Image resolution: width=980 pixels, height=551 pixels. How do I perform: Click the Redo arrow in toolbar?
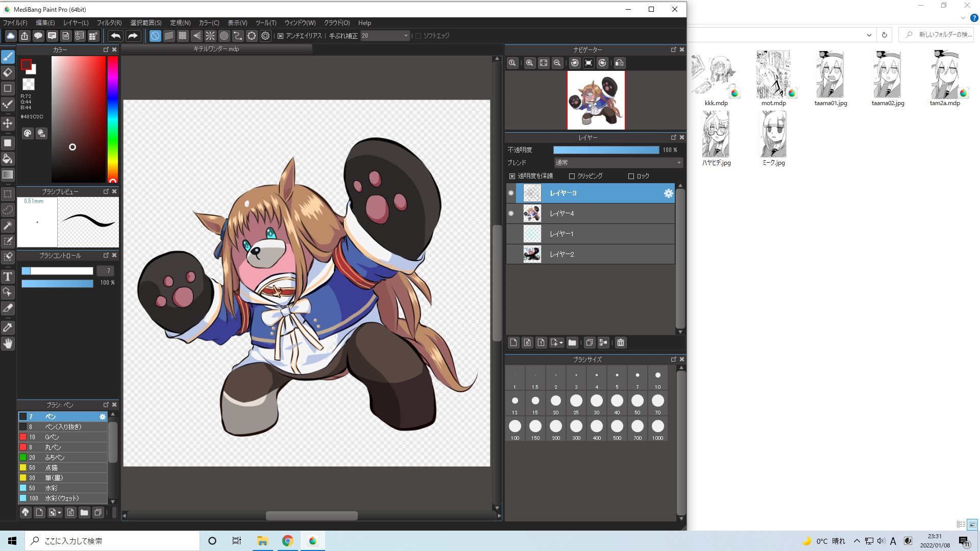(x=133, y=36)
